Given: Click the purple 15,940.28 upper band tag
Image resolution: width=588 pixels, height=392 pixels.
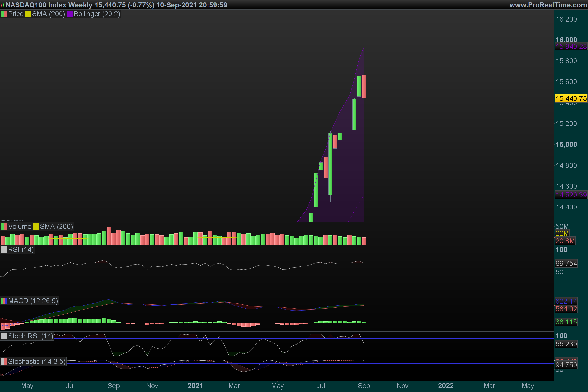Looking at the screenshot, I should (x=571, y=47).
